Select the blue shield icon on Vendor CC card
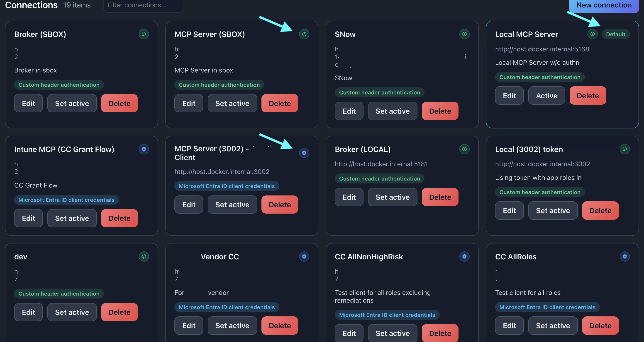 [x=304, y=256]
